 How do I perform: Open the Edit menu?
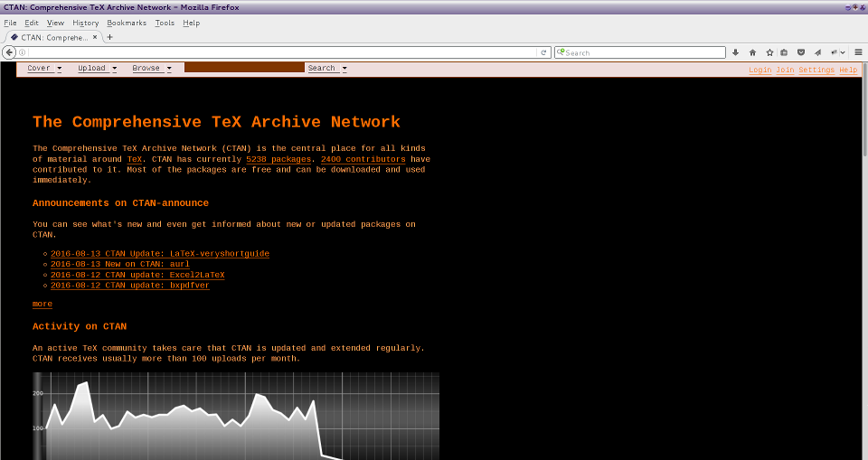pyautogui.click(x=32, y=23)
